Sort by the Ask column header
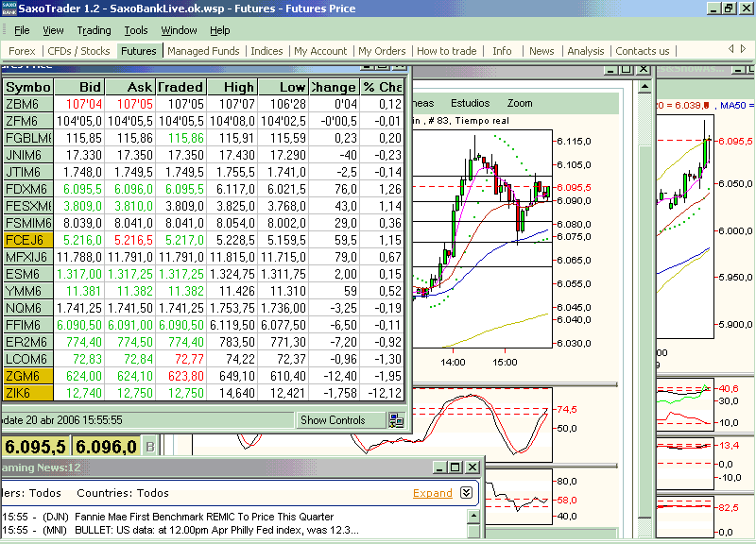Viewport: 756px width, 544px height. tap(130, 87)
